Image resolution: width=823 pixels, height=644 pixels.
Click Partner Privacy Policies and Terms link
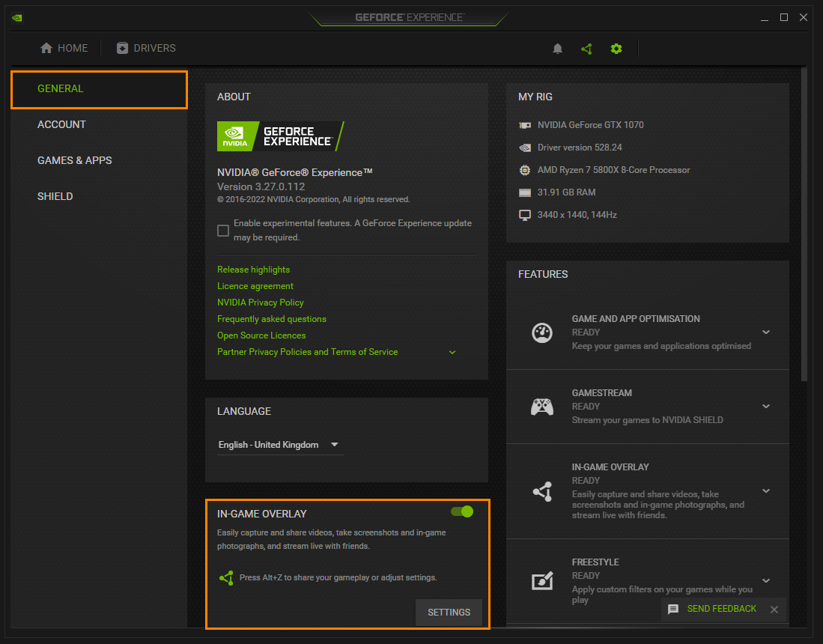tap(308, 352)
